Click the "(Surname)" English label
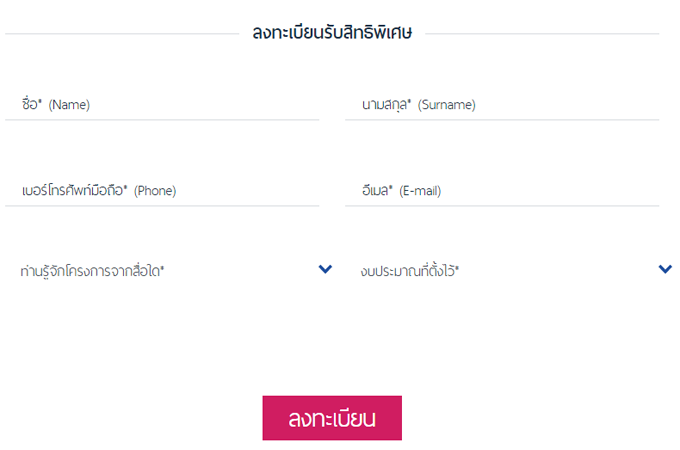The image size is (680, 450). tap(446, 105)
